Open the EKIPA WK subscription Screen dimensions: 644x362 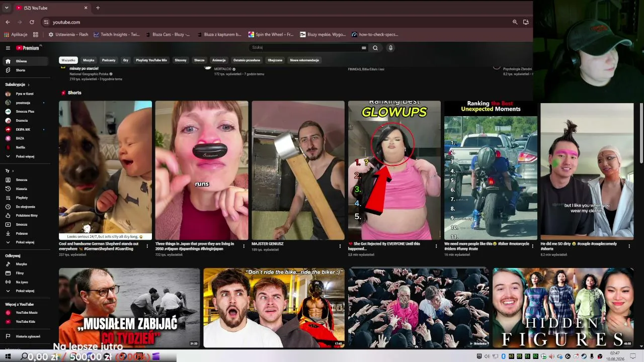coord(25,129)
